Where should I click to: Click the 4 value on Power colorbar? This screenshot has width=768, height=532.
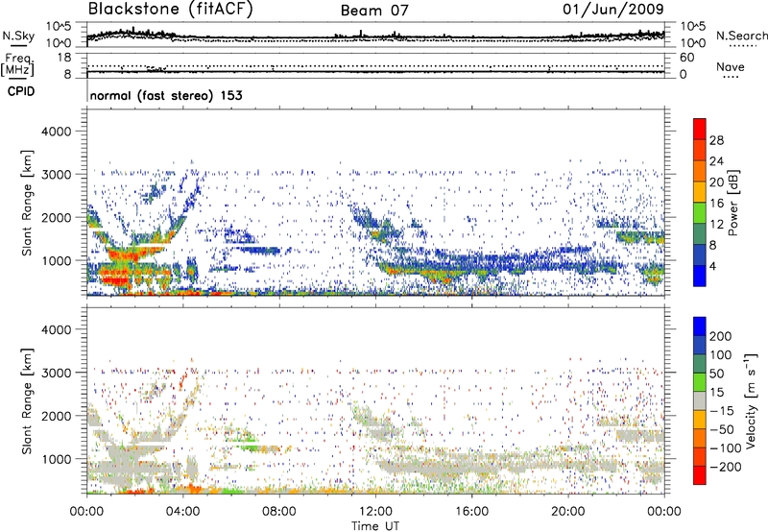tap(712, 266)
